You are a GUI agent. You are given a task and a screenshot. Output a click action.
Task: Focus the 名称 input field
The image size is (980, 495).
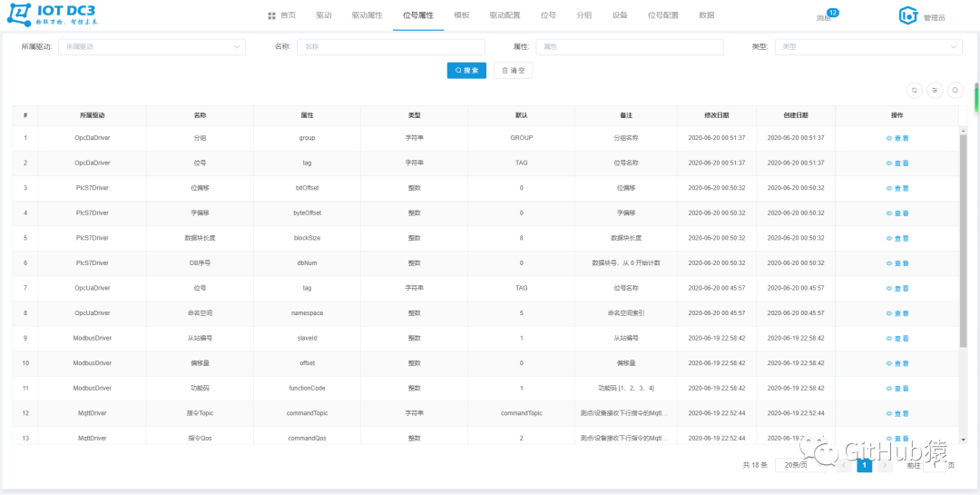pos(390,47)
